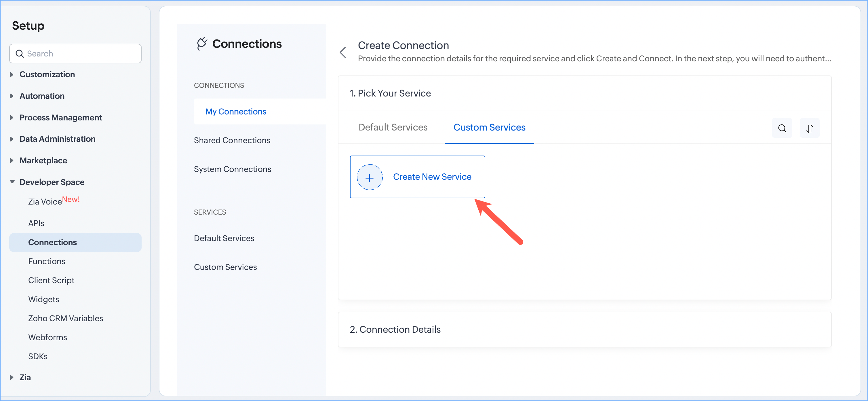868x401 pixels.
Task: Open Shared Connections
Action: pos(232,140)
